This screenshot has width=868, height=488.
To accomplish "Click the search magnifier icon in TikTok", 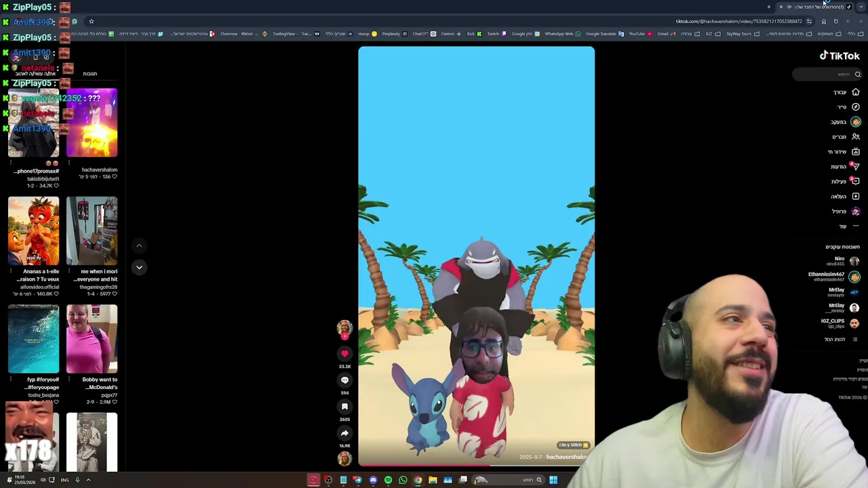I will tap(858, 75).
